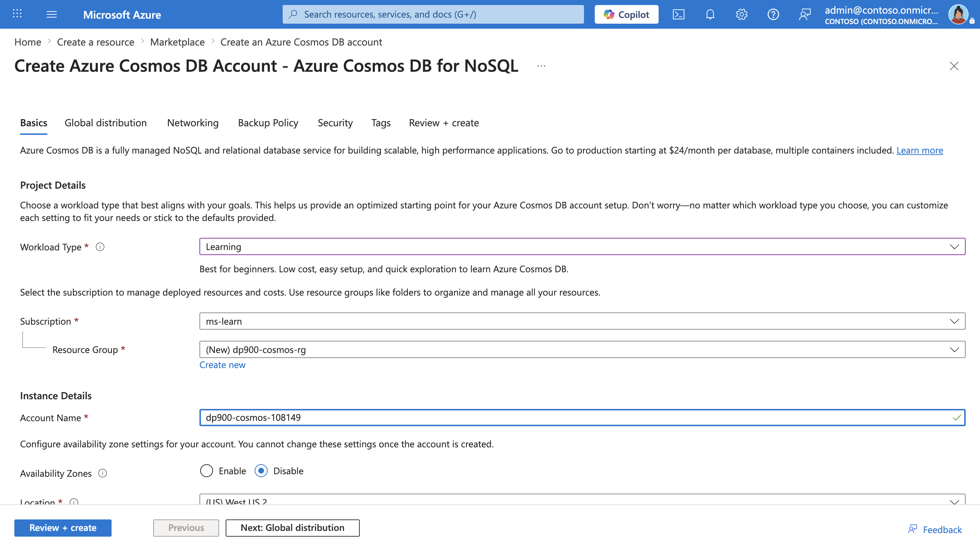Go to Home breadcrumb
The image size is (980, 551).
[x=28, y=42]
